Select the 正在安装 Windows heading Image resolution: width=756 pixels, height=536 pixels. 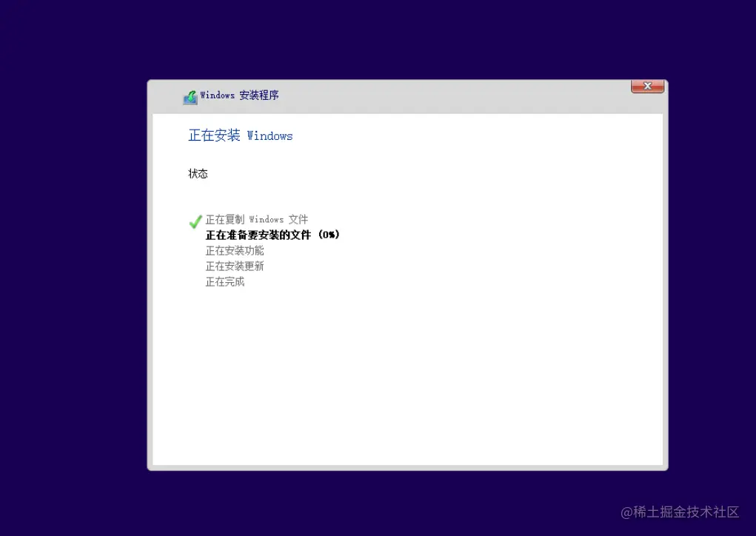240,135
